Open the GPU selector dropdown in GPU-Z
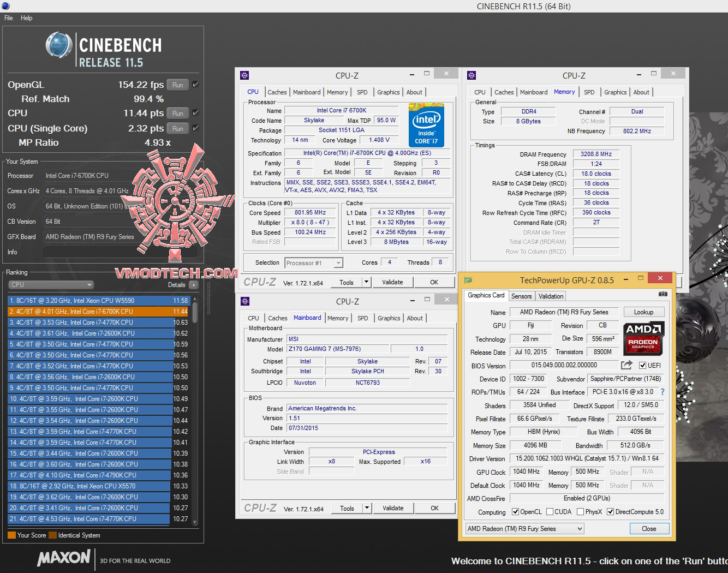728x573 pixels. [524, 528]
